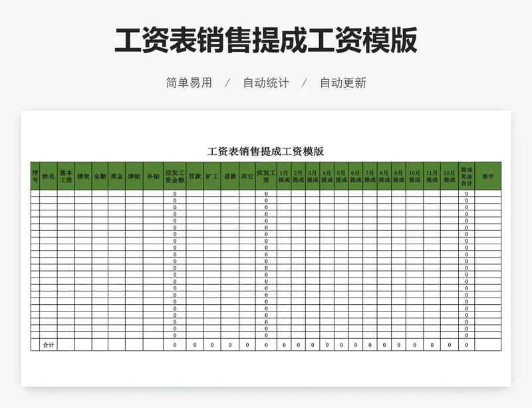Select the 奖金 column header

pos(117,176)
